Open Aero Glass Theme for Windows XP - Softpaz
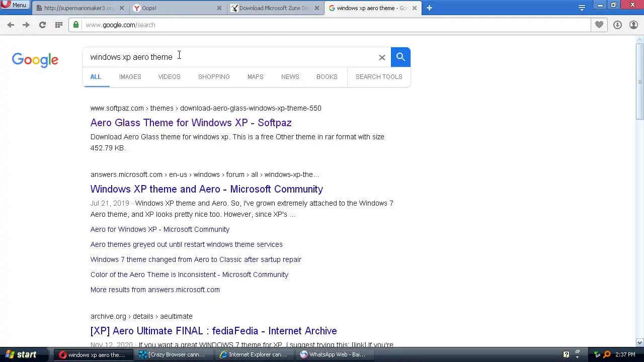This screenshot has width=644, height=362. point(191,123)
